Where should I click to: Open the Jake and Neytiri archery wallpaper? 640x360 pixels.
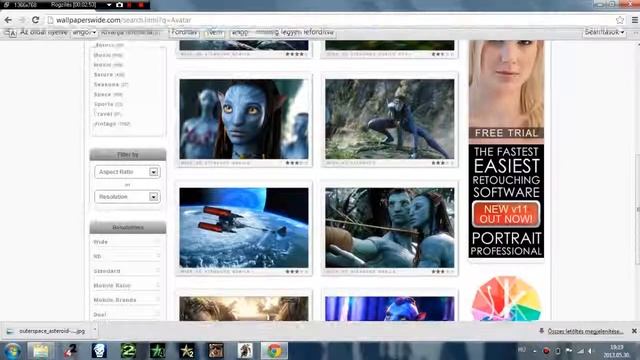pyautogui.click(x=389, y=228)
